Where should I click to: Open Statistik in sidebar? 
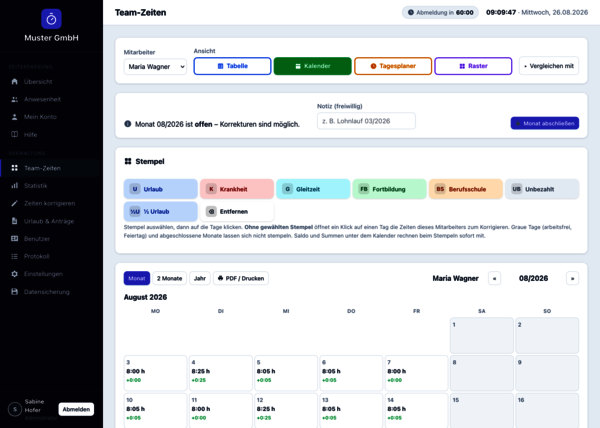(x=51, y=186)
